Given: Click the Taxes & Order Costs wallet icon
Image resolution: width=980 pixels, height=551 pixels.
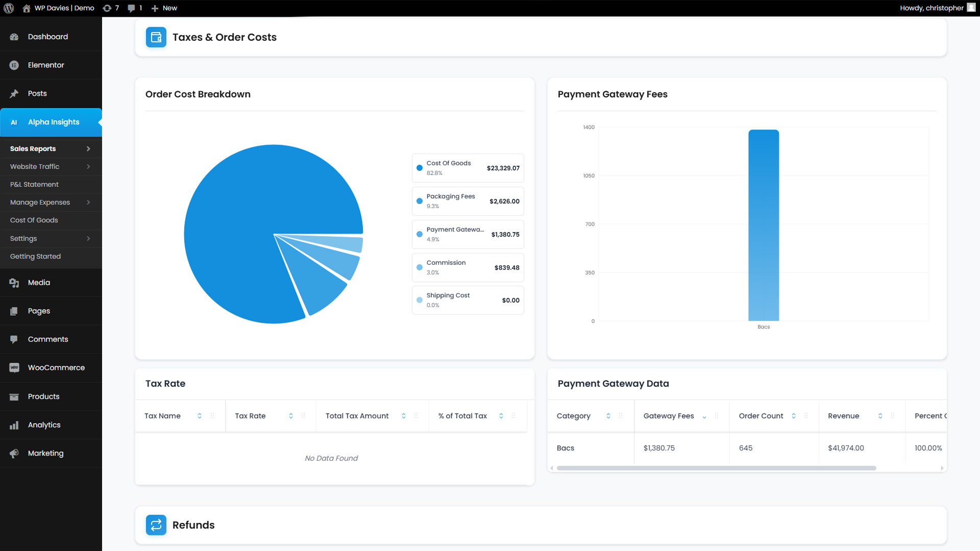Looking at the screenshot, I should click(156, 37).
